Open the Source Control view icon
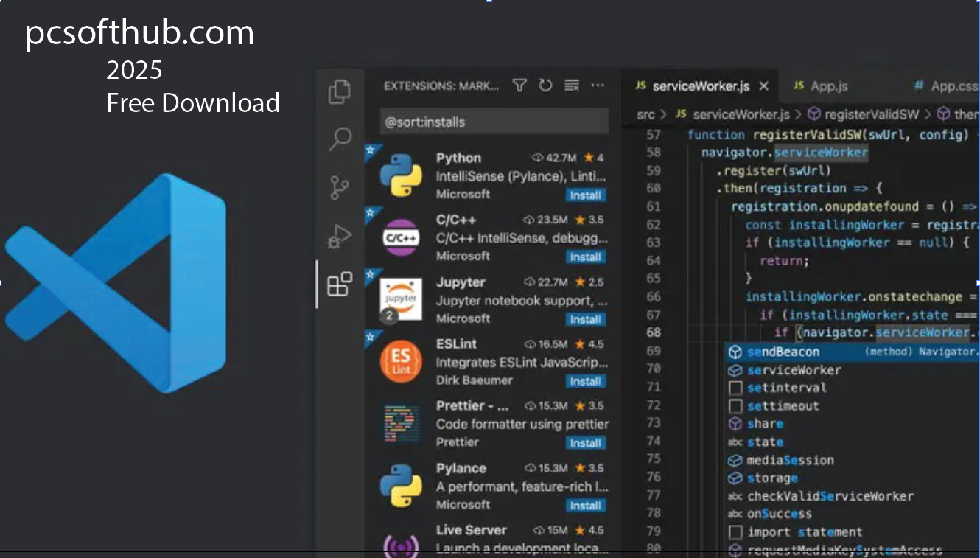Screen dimensions: 980x558 340,188
